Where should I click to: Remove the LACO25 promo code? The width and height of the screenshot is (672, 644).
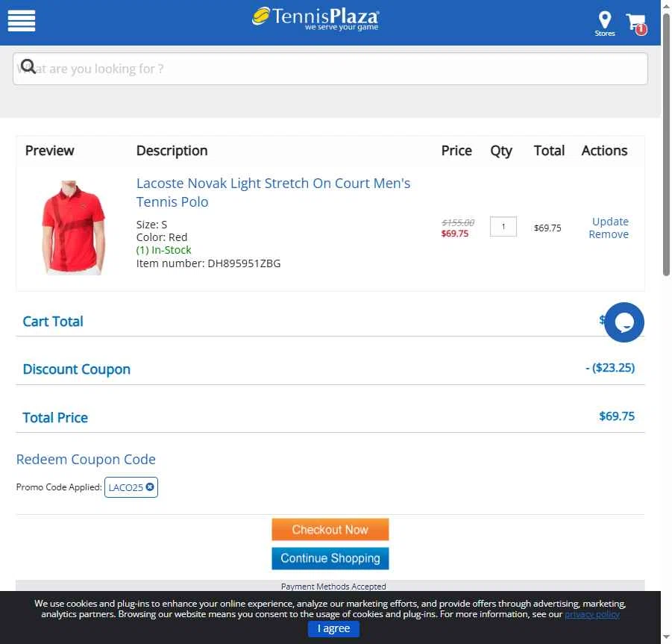coord(150,487)
